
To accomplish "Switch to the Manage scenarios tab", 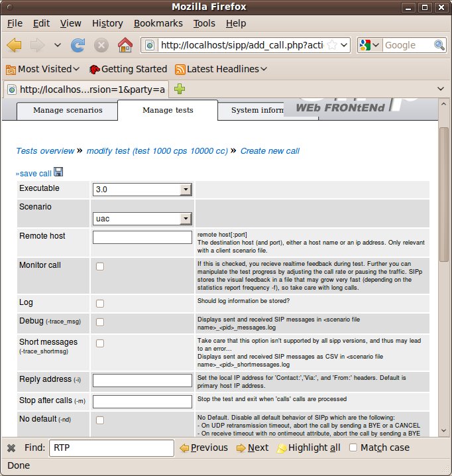I will coord(68,111).
